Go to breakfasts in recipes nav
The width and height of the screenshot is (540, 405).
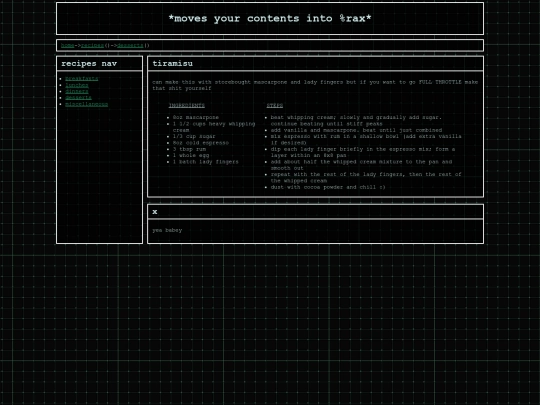point(82,79)
